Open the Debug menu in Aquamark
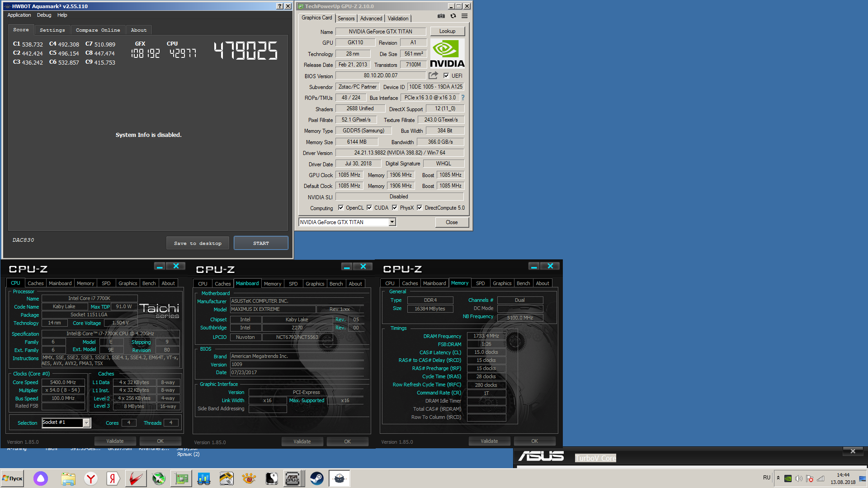The image size is (868, 488). [44, 15]
